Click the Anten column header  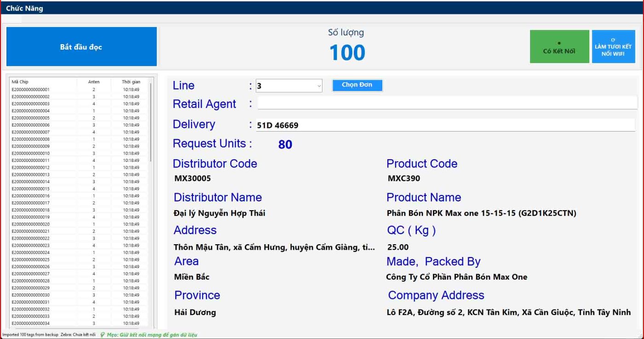click(x=94, y=82)
